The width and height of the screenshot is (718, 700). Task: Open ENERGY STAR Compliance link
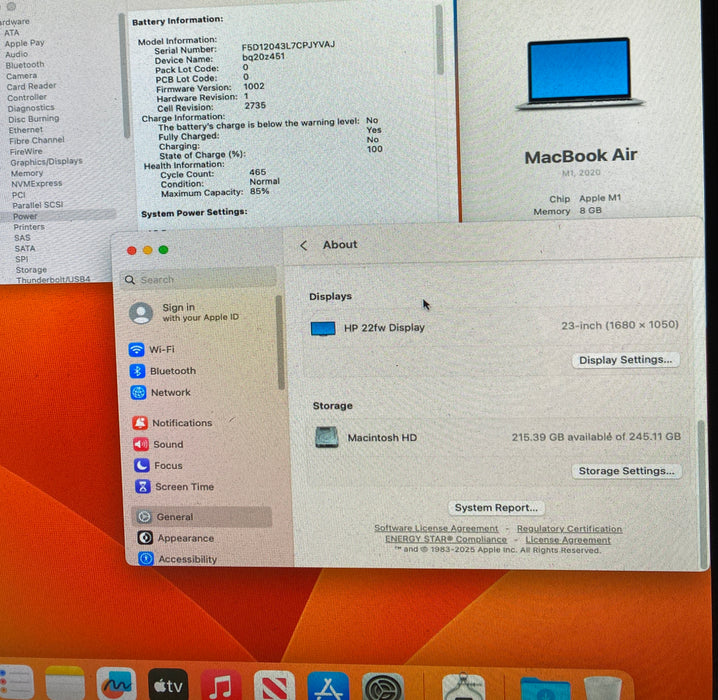click(x=446, y=539)
